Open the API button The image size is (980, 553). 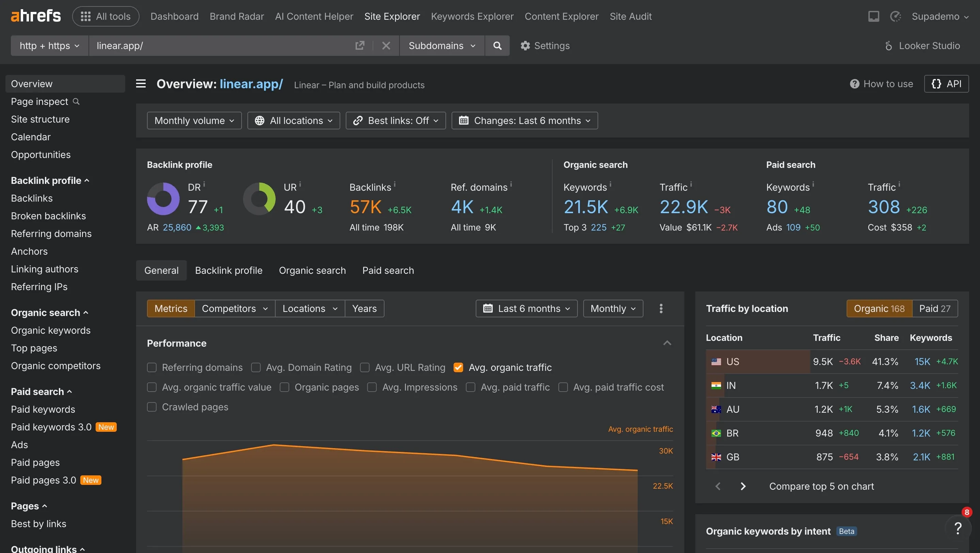click(946, 84)
